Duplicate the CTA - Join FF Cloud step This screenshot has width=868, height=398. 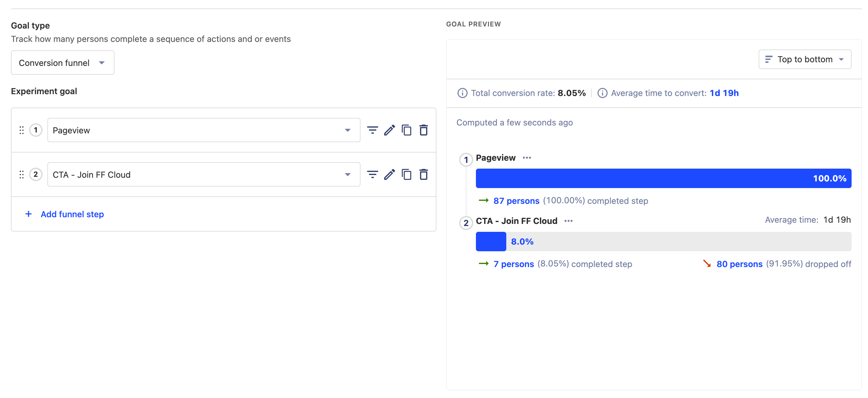pyautogui.click(x=407, y=174)
